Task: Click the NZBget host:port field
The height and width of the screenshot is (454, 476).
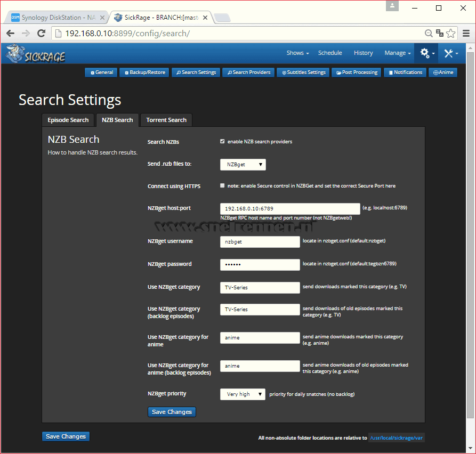Action: click(x=290, y=209)
